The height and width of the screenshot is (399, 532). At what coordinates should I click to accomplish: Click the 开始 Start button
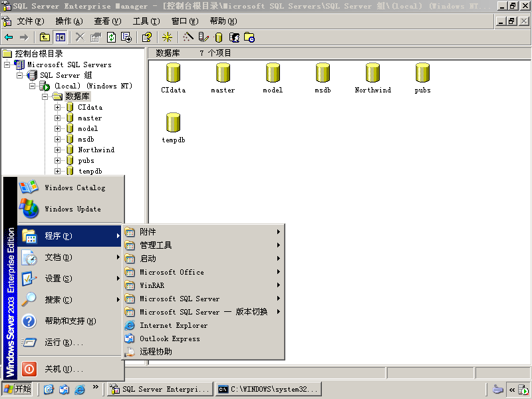(17, 389)
